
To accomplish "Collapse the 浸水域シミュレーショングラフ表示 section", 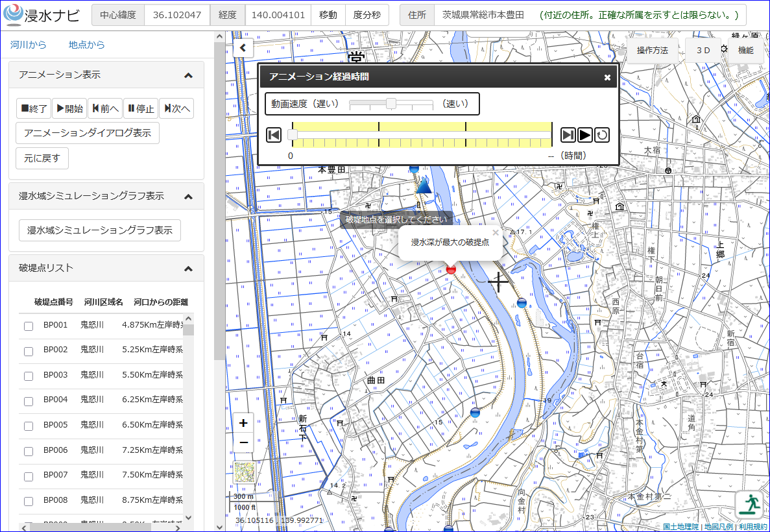I will pos(188,197).
